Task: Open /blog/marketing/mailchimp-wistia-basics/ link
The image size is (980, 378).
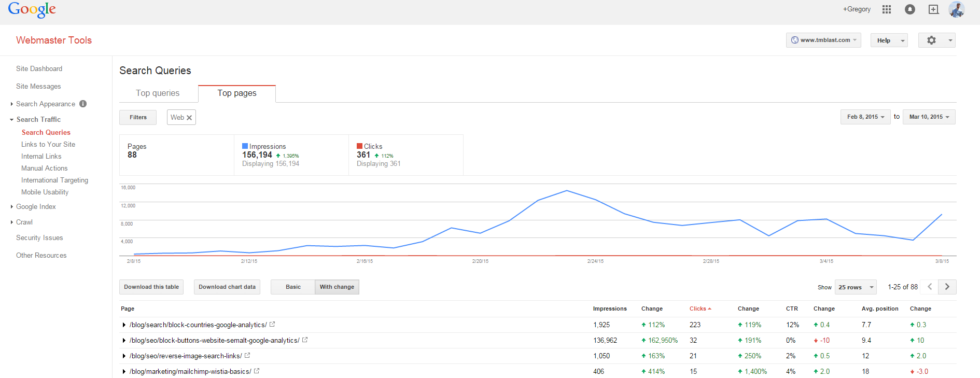Action: (190, 371)
